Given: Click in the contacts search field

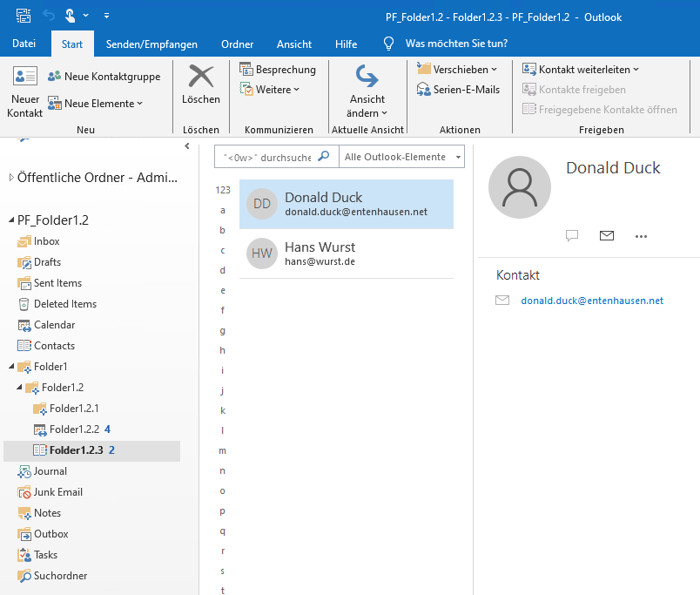Looking at the screenshot, I should pyautogui.click(x=266, y=157).
